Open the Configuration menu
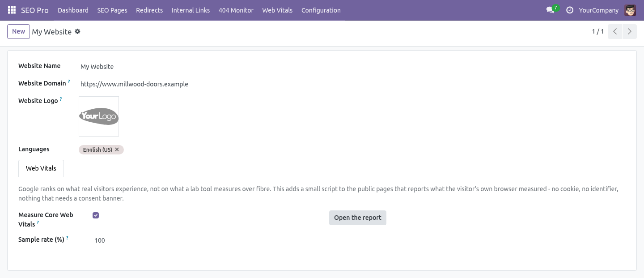Viewport: 644px width, 278px height. tap(321, 10)
